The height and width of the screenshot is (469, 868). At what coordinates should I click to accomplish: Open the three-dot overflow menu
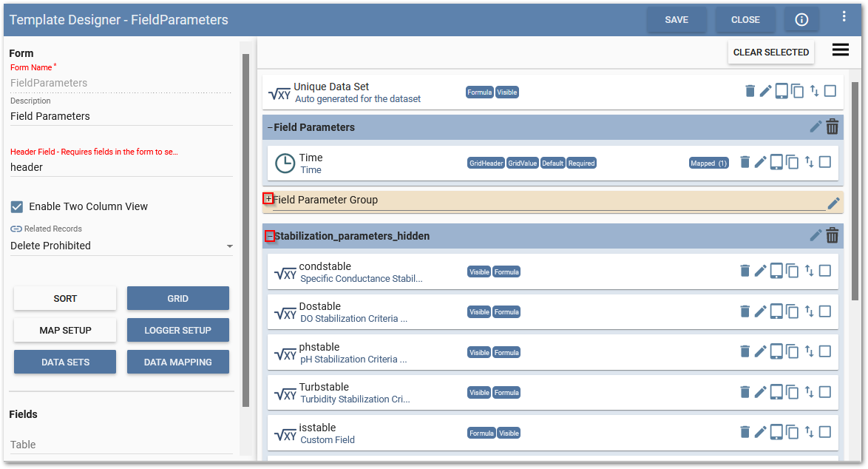pos(844,16)
